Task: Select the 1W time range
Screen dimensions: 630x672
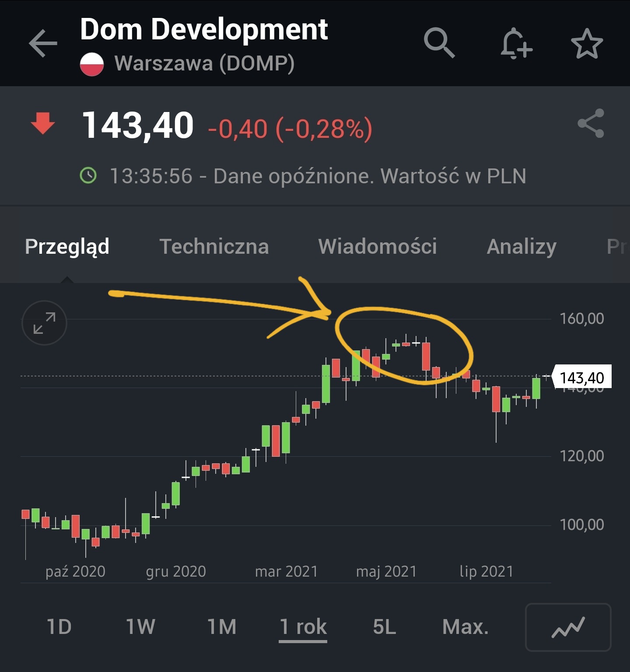Action: pos(140,627)
